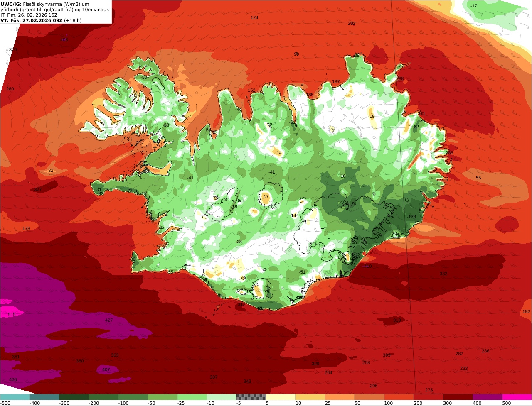Pick the yellow-orange swatch between 10 and 25
This screenshot has width=532, height=406.
310,397
